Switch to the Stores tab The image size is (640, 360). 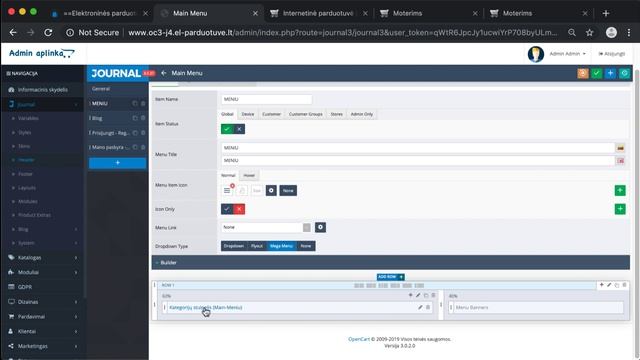click(x=336, y=114)
